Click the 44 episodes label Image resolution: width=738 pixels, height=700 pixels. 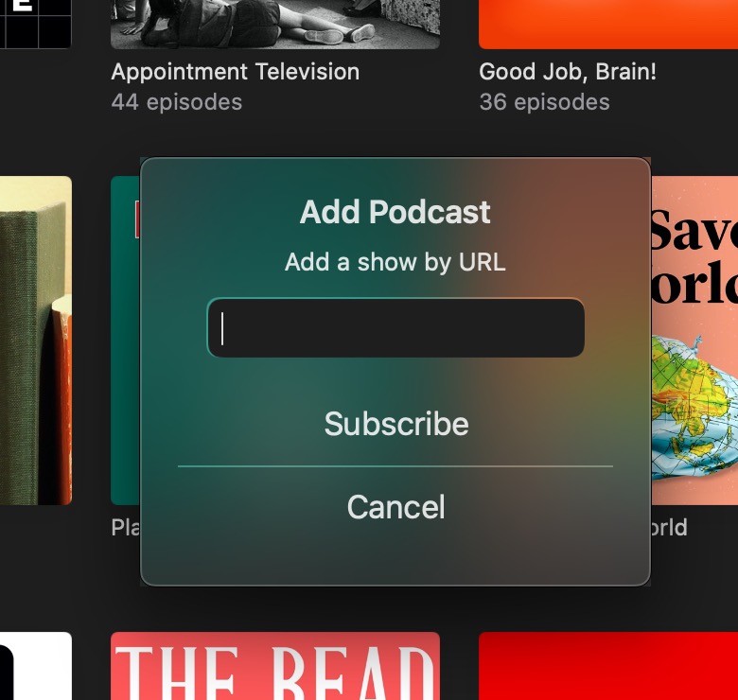[x=176, y=102]
